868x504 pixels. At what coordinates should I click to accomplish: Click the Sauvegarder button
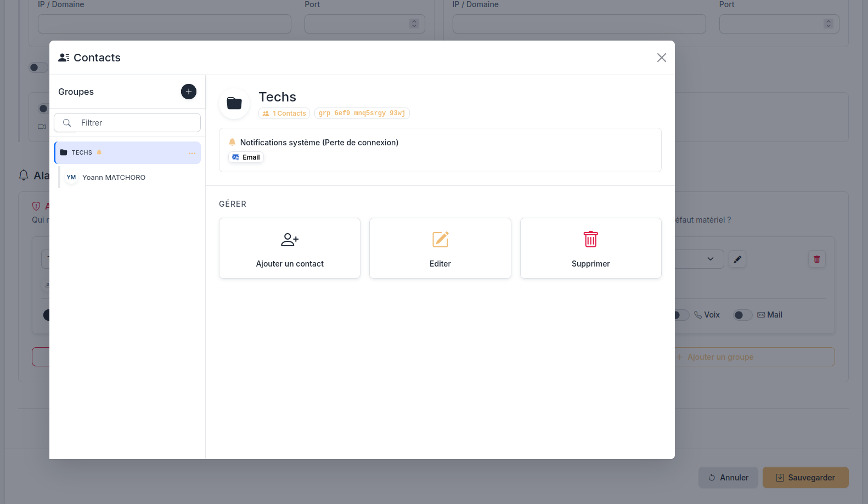tap(805, 478)
